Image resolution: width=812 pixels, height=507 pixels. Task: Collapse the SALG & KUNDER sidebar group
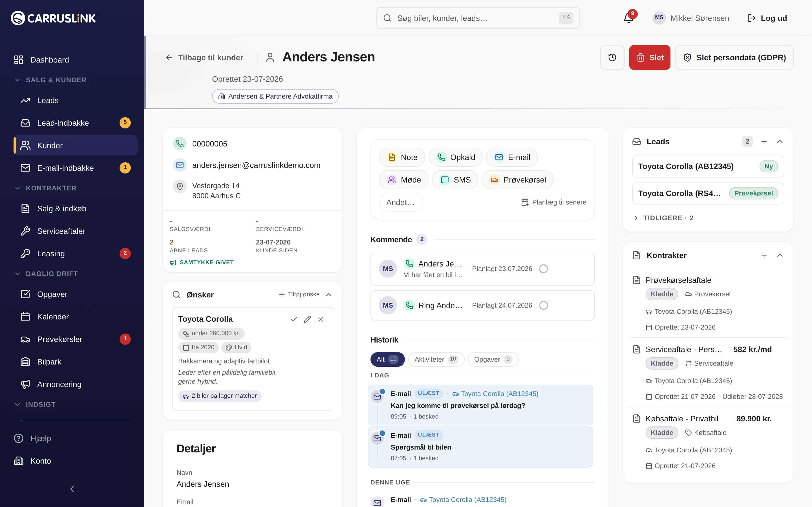(x=50, y=80)
